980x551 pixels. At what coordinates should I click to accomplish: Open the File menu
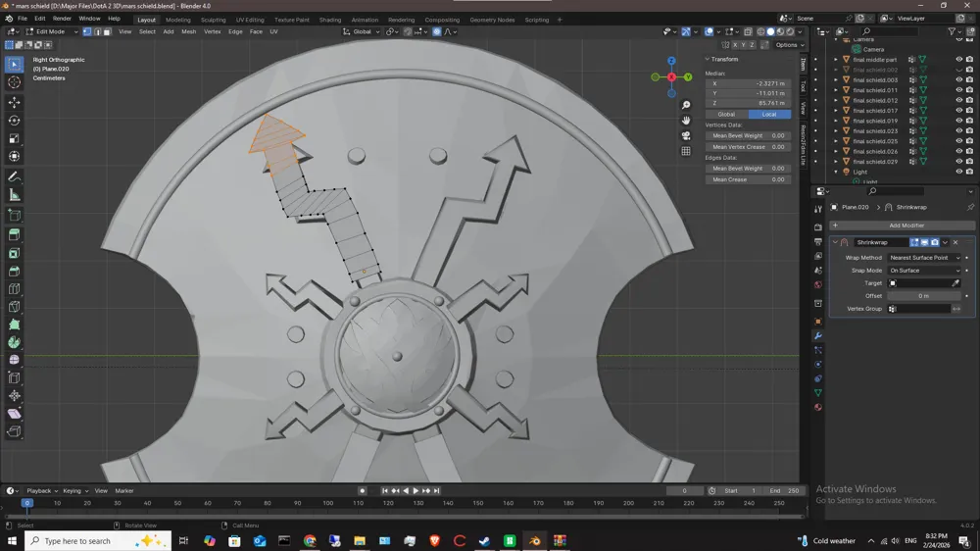point(22,19)
